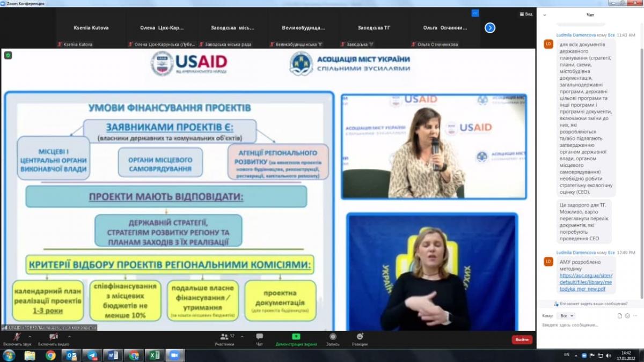Expand video options arrow beside camera
The height and width of the screenshot is (362, 644).
tap(69, 336)
